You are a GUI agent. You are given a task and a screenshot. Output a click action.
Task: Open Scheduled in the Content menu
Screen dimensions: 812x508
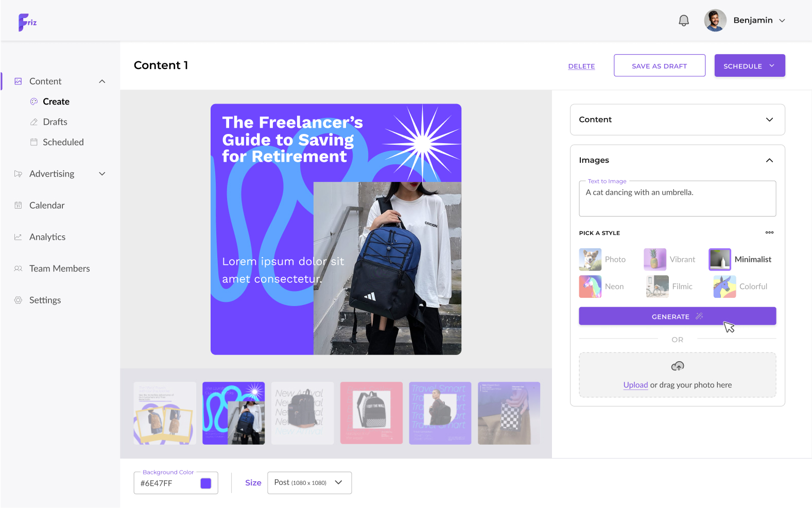pos(63,142)
